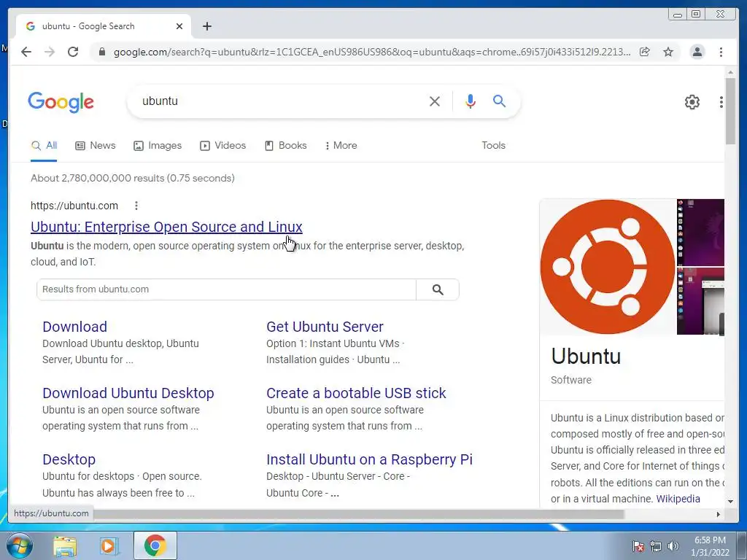Click the share page icon in the address bar

[645, 52]
